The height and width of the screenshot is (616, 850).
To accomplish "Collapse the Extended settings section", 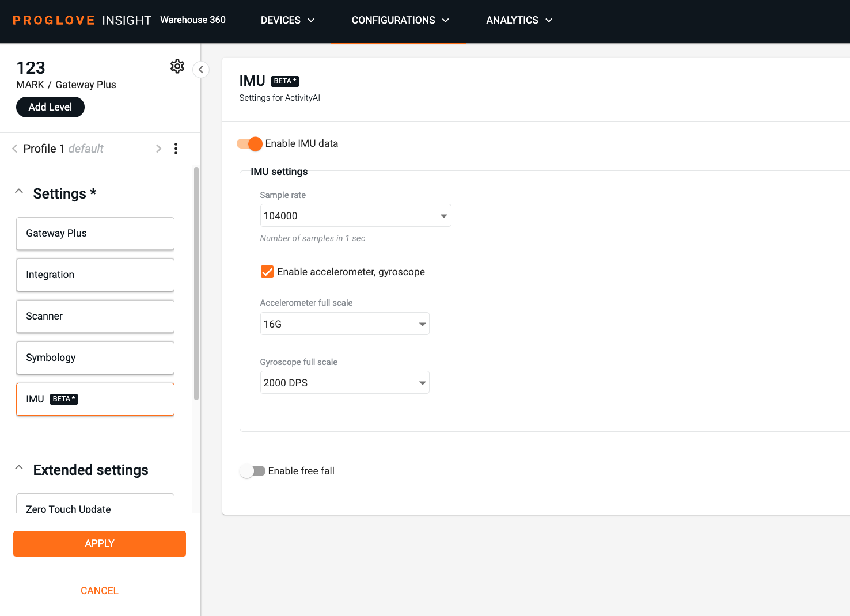I will pos(19,468).
